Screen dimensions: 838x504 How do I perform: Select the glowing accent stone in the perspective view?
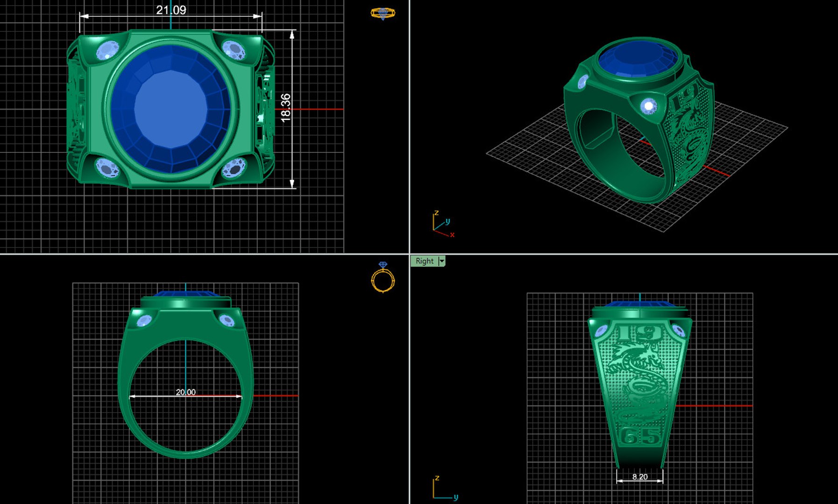click(648, 106)
